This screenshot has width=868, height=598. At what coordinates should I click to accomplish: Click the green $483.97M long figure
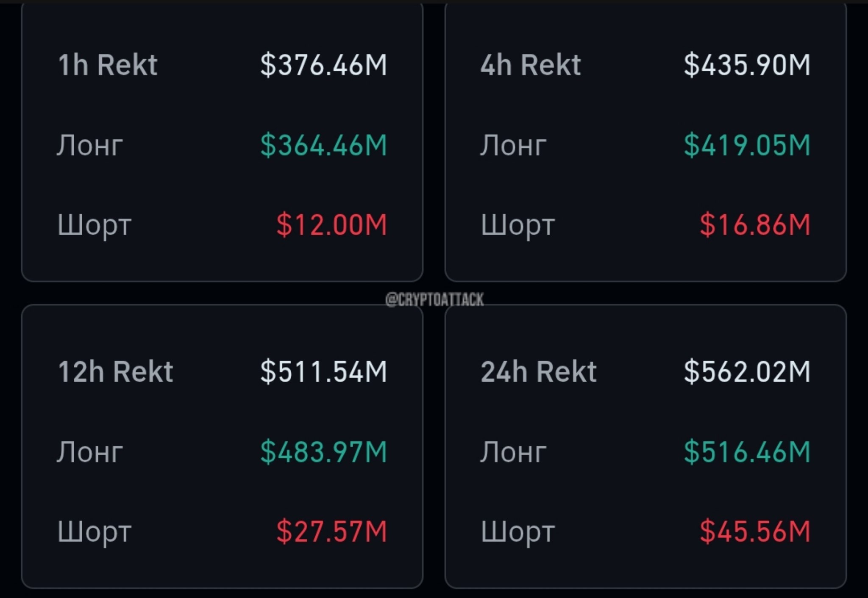(x=324, y=452)
